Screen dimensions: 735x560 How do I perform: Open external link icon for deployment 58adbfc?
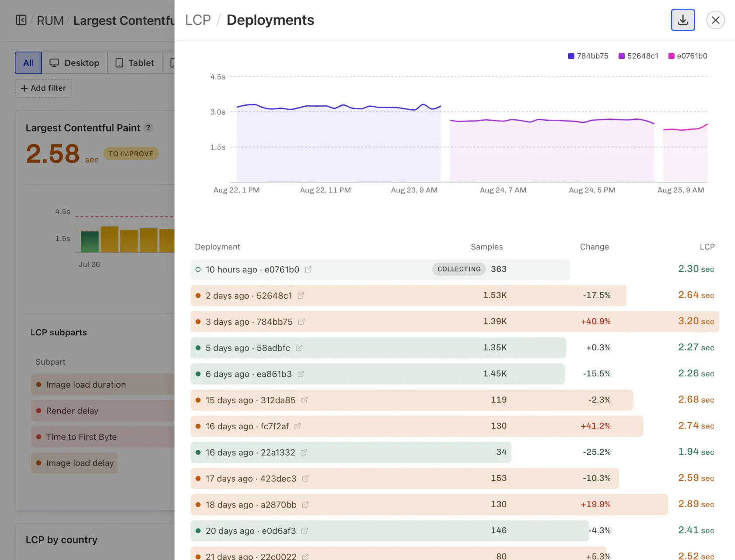pyautogui.click(x=299, y=348)
